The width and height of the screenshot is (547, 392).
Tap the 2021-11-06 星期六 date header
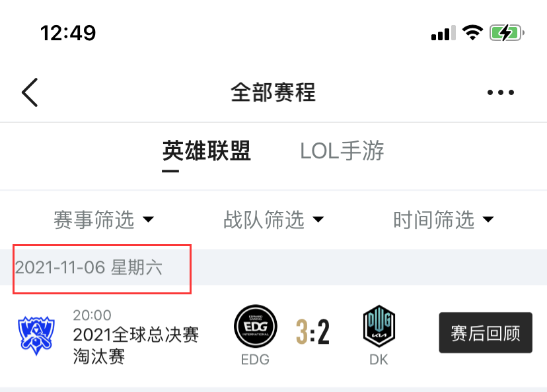point(89,268)
